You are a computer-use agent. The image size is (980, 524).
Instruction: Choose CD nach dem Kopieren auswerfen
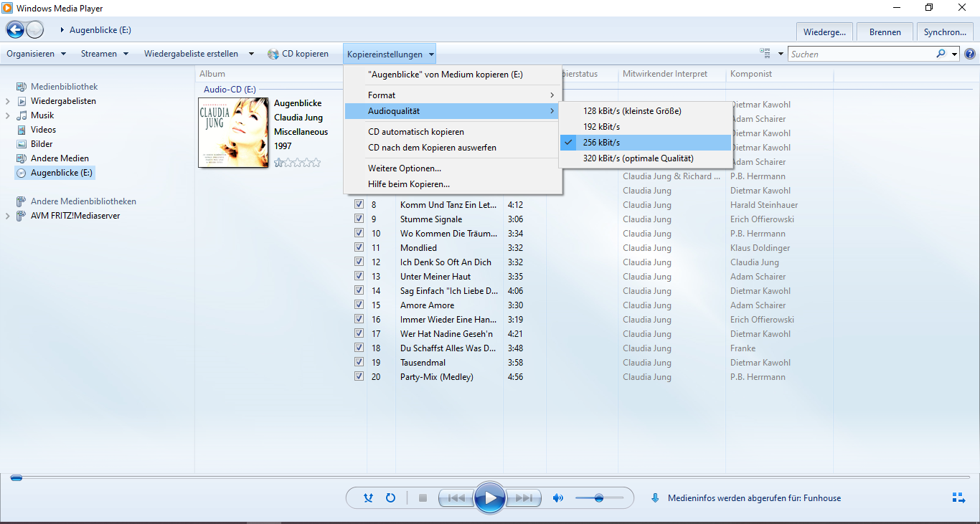click(x=453, y=148)
